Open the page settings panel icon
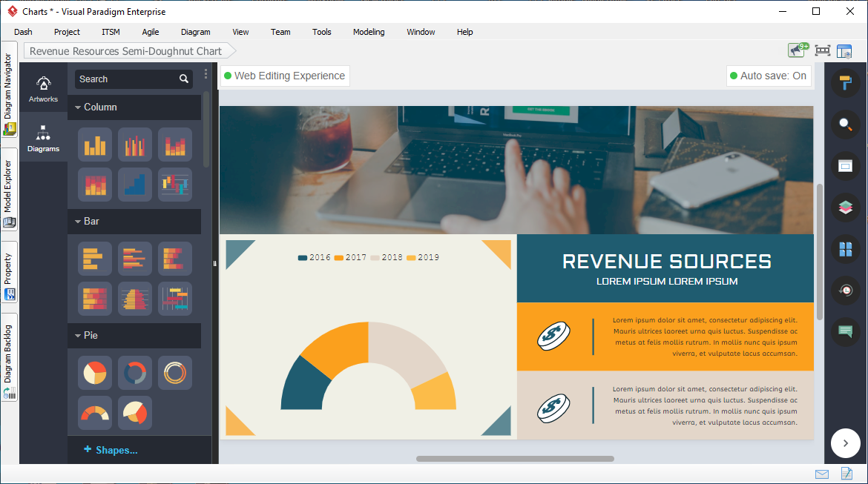This screenshot has height=484, width=868. tap(845, 166)
